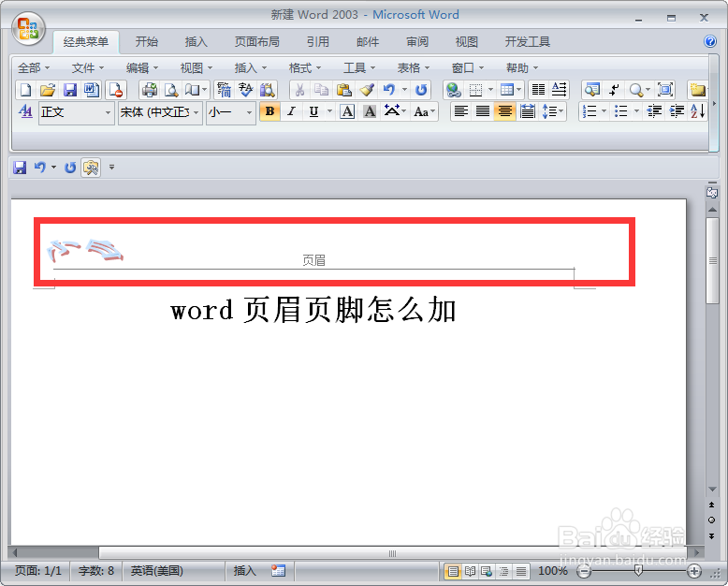Toggle center text alignment
The height and width of the screenshot is (586, 728).
click(x=504, y=111)
